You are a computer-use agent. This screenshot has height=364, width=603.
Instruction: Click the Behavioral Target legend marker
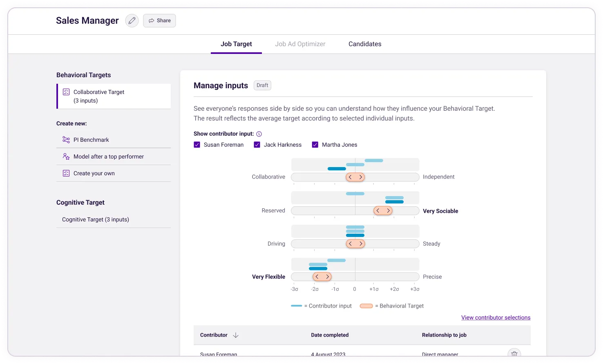[x=366, y=306]
